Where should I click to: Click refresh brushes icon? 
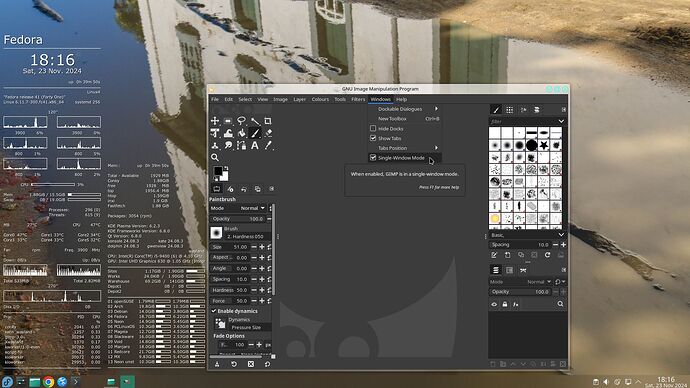point(547,255)
